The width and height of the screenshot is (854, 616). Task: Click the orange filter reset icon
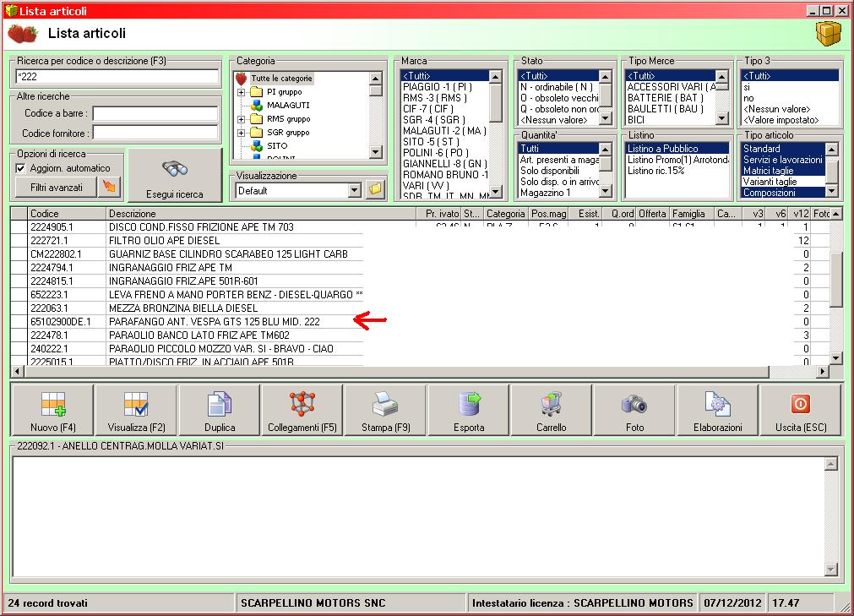click(x=110, y=187)
